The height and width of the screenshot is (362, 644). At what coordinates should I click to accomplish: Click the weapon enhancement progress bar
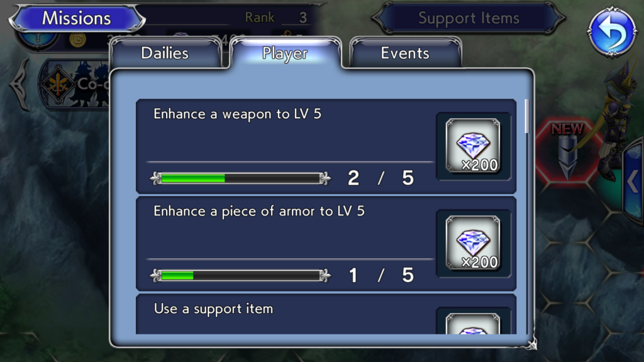[x=241, y=178]
